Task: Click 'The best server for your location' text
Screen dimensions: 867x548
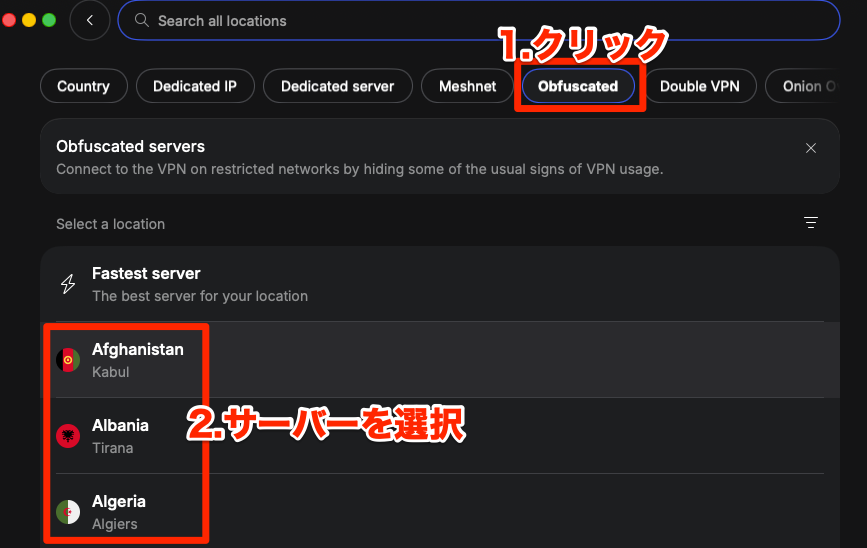Action: [x=200, y=296]
